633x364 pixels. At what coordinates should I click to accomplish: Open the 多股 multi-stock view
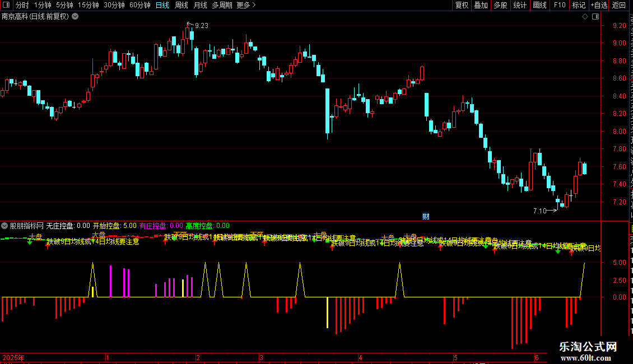(501, 5)
